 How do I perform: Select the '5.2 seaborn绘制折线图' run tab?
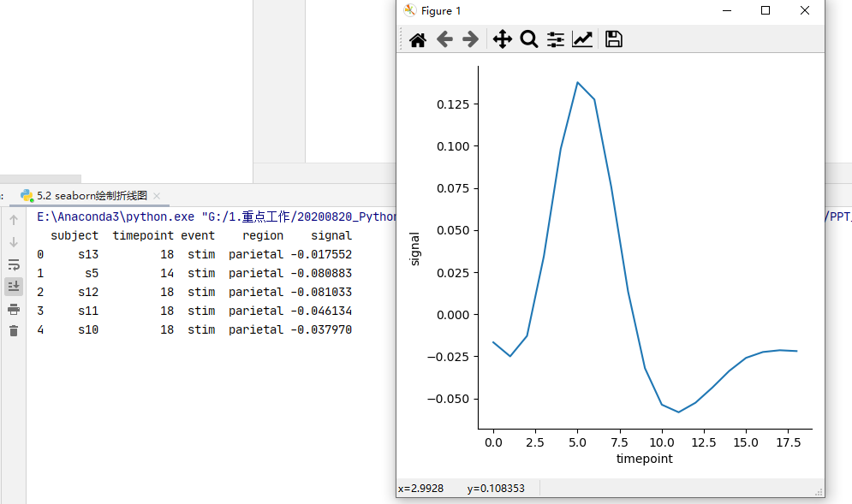[92, 195]
